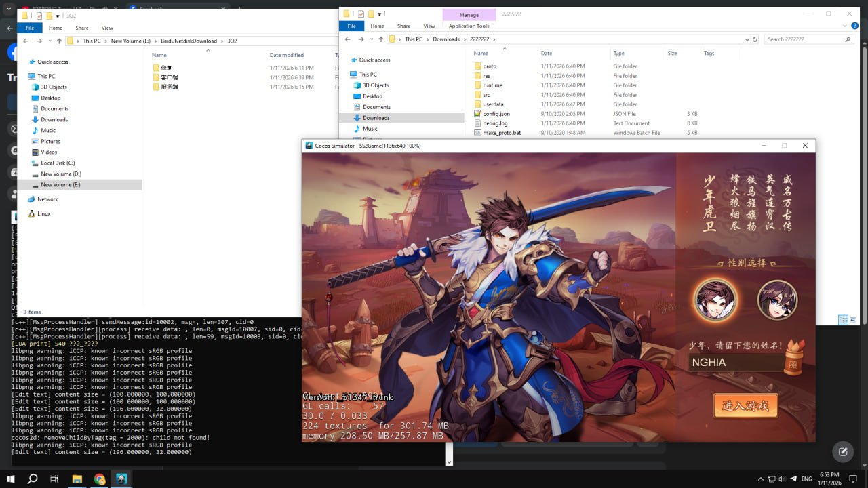
Task: Expand the address bar history dropdown
Action: tap(747, 39)
